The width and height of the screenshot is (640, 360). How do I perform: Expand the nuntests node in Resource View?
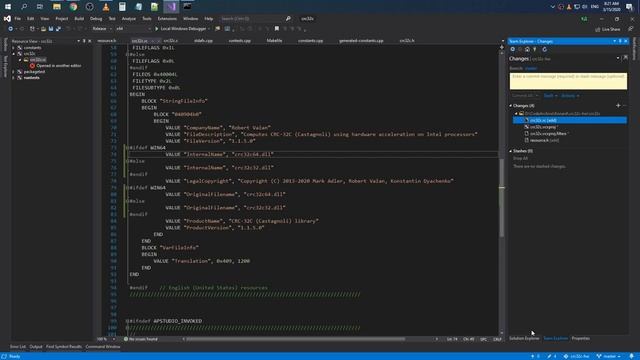pos(13,78)
